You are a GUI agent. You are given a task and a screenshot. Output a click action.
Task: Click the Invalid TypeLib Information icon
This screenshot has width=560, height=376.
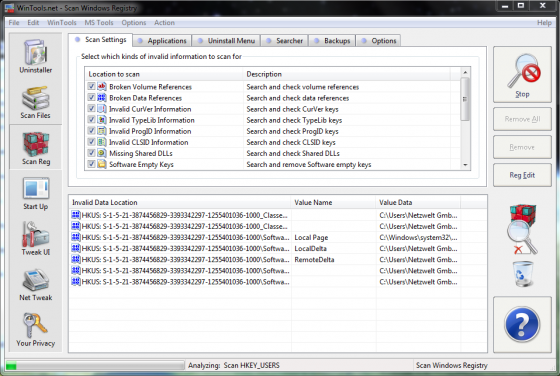102,120
